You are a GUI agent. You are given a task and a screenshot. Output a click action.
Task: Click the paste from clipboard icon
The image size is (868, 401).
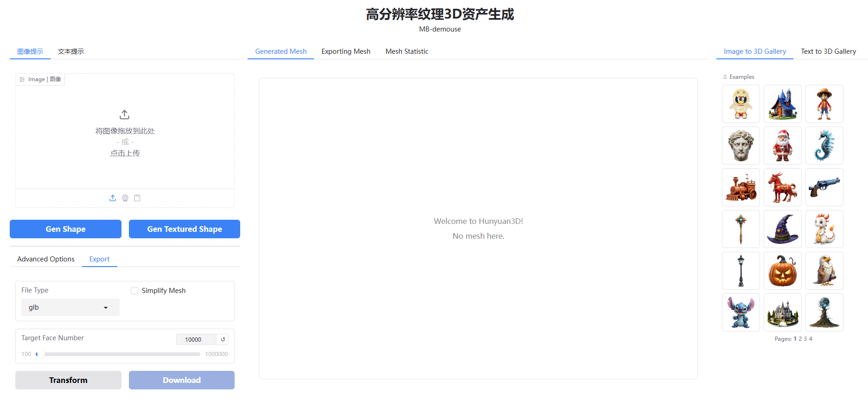point(137,198)
